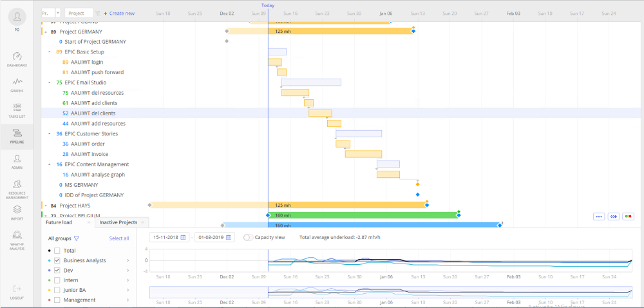Select the AAUIWT del clients Gantt bar

[x=320, y=113]
